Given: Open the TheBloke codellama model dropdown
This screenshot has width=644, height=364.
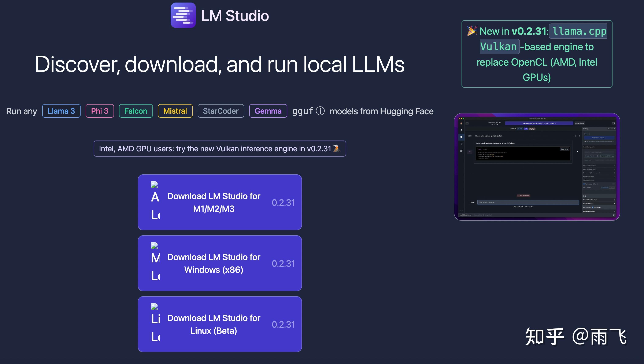Looking at the screenshot, I should click(x=539, y=123).
